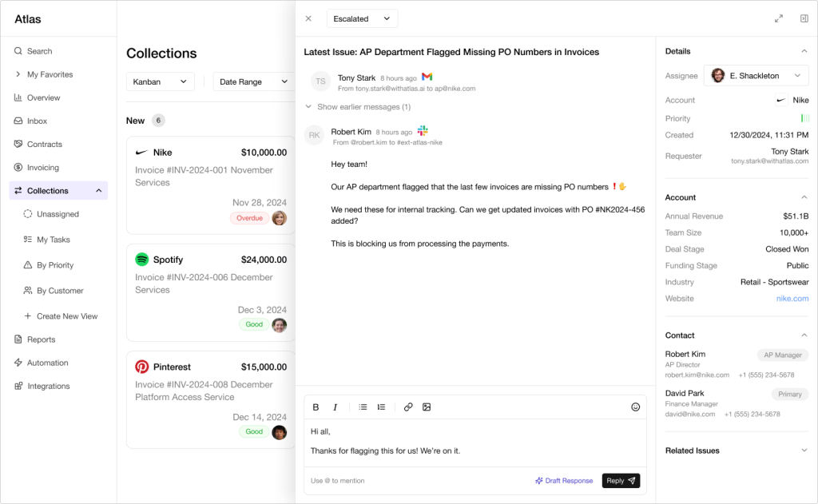Click the Contracts handshake icon

tap(18, 144)
